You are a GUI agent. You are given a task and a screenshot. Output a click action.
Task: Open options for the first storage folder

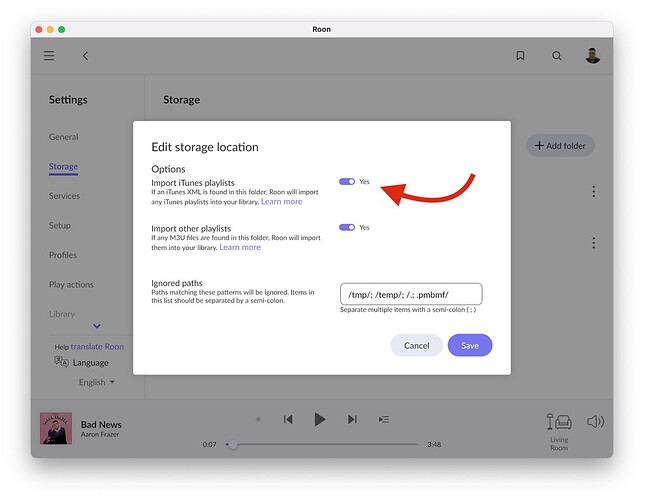[594, 191]
